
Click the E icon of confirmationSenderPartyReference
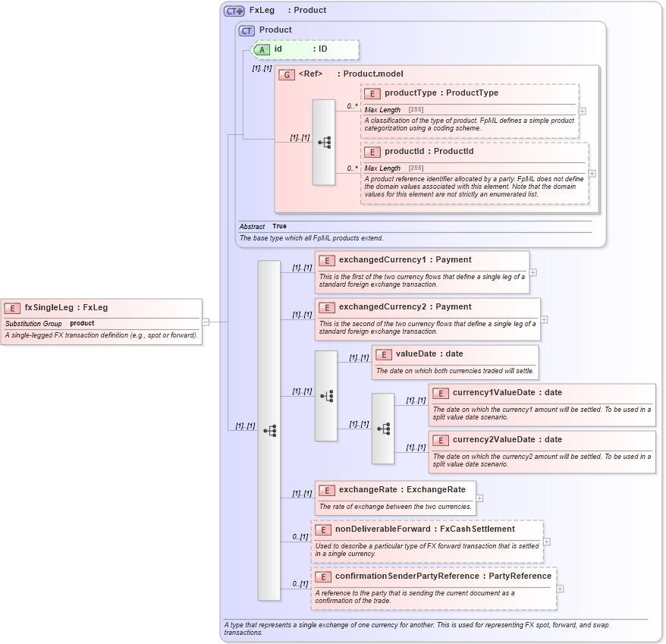click(x=323, y=577)
